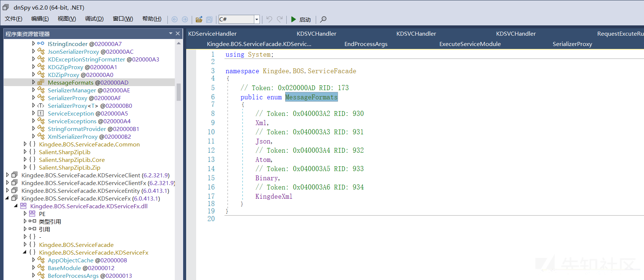This screenshot has height=280, width=644.
Task: Switch to Kingdee.BOS.ServiceFacade.KDServic... tab
Action: [x=259, y=44]
